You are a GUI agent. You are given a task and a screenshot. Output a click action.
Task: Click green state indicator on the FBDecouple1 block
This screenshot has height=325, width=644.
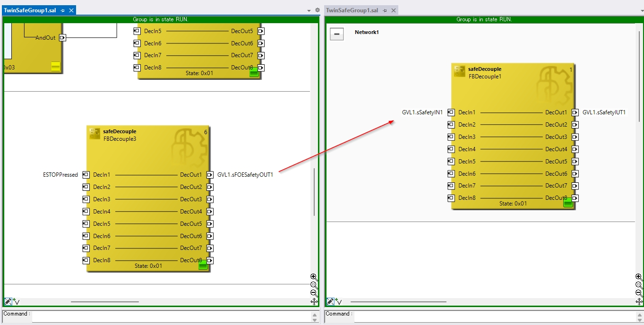point(568,203)
